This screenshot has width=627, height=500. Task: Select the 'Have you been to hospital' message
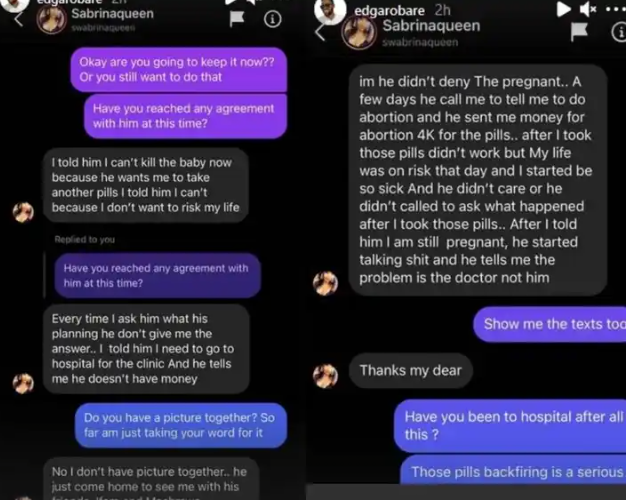[511, 426]
